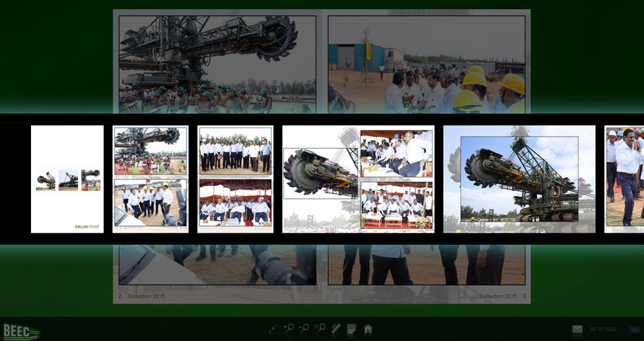Select the thin pen tool before zoom icons
644x341 pixels.
click(x=273, y=329)
